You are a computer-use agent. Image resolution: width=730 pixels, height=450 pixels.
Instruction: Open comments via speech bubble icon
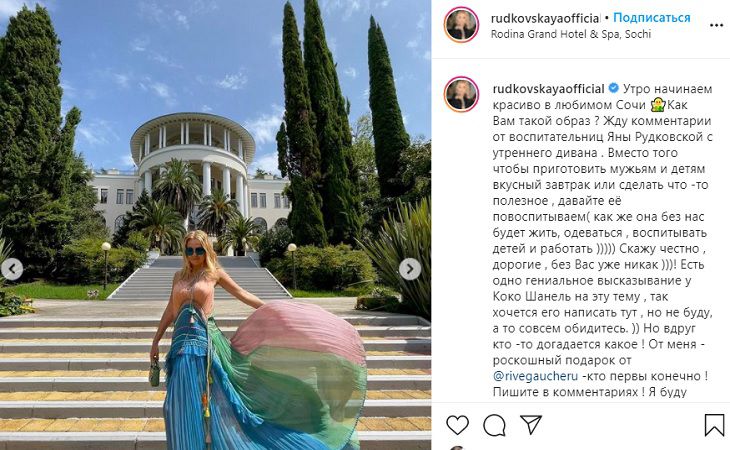[494, 424]
